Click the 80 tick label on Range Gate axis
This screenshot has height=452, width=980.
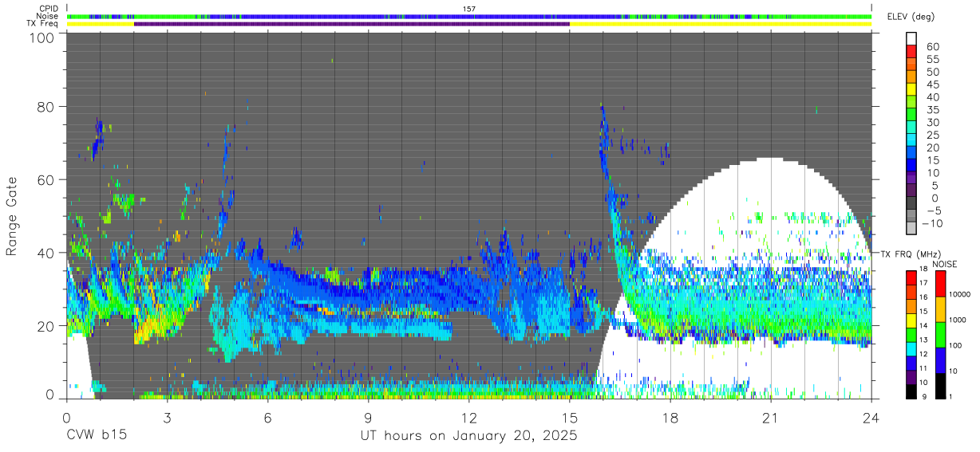46,106
